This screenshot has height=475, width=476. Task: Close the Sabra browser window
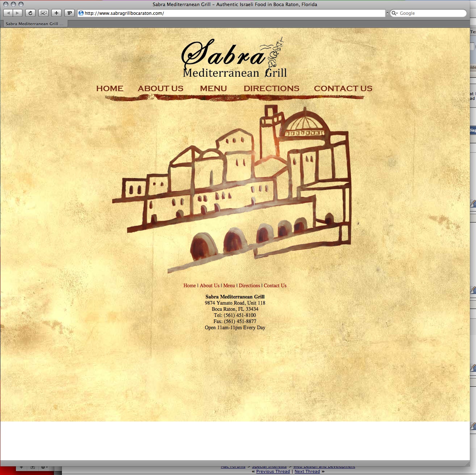[5, 4]
